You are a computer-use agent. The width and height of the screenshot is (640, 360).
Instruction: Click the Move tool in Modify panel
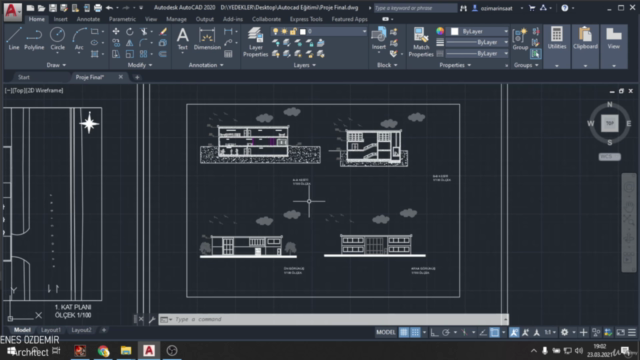click(116, 31)
